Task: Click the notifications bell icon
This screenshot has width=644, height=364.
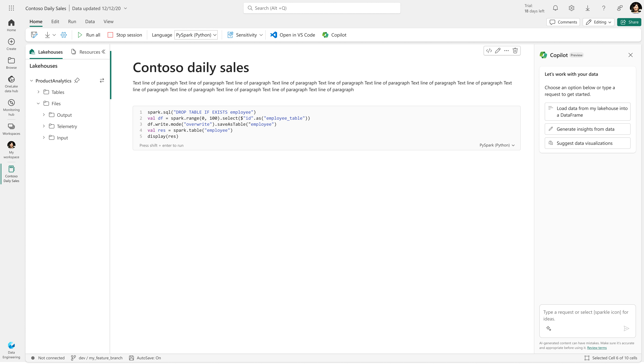Action: 555,8
